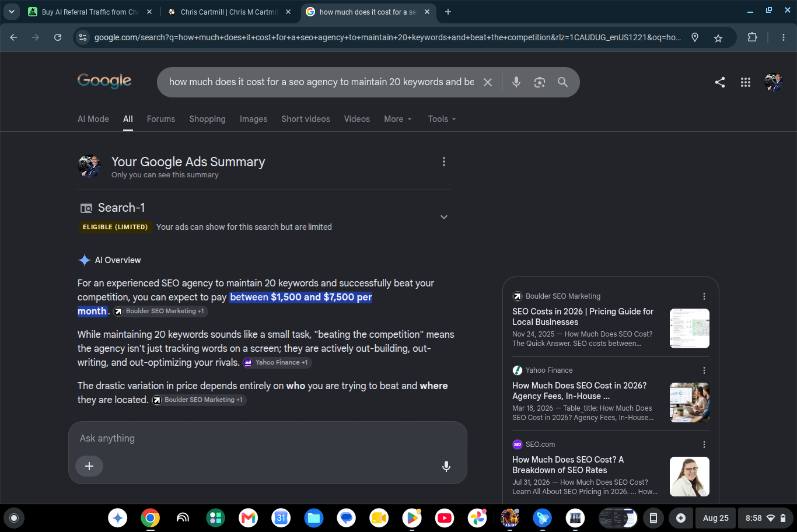This screenshot has width=797, height=532.
Task: Click the Boulder SEO Marketing +1 citation after 'month'
Action: pyautogui.click(x=160, y=311)
